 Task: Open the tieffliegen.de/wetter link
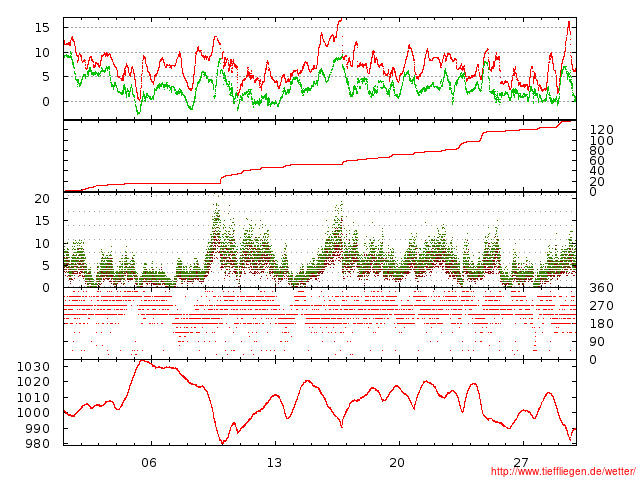[563, 472]
